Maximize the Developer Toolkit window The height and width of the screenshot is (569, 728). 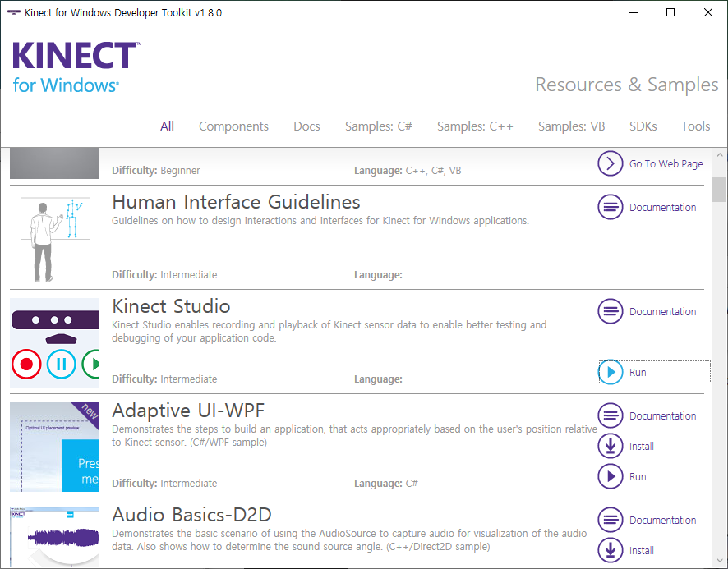coord(670,12)
